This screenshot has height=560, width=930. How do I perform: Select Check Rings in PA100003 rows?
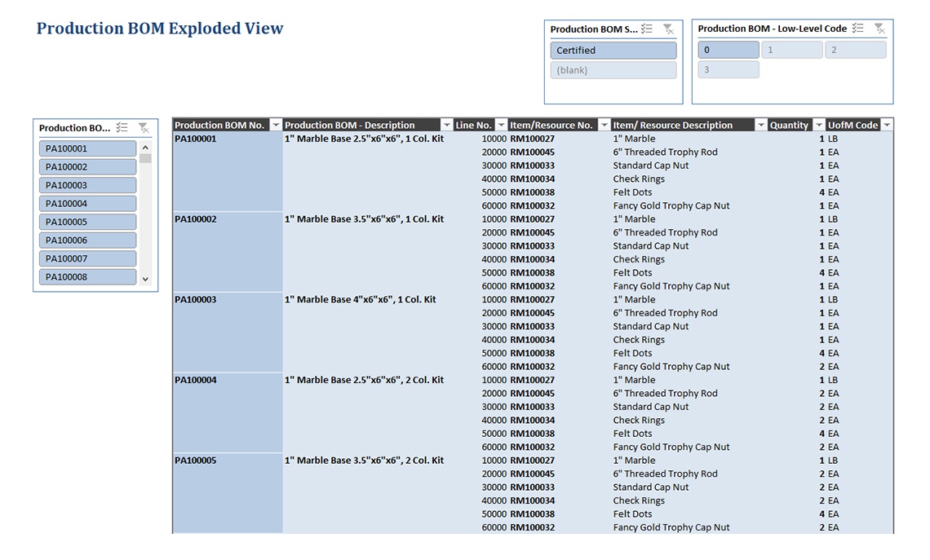pyautogui.click(x=639, y=340)
